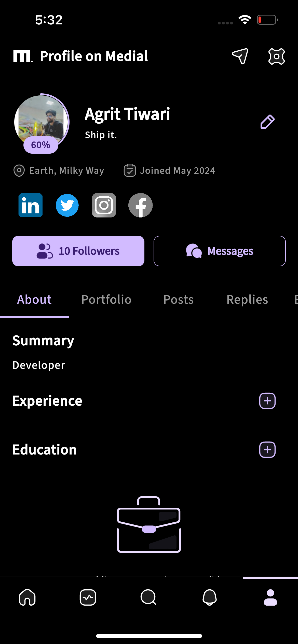Open the Facebook social icon
Image resolution: width=298 pixels, height=644 pixels.
pos(141,205)
